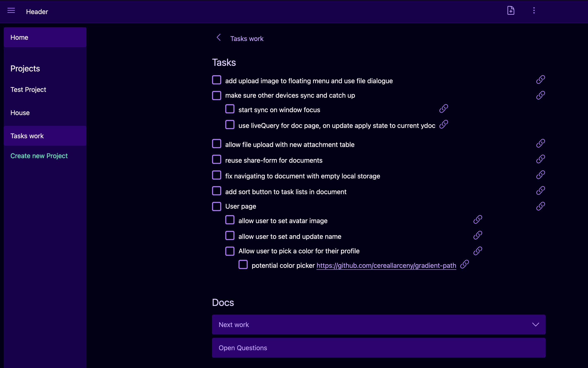
Task: Open the 'Open Questions' document
Action: pos(379,348)
